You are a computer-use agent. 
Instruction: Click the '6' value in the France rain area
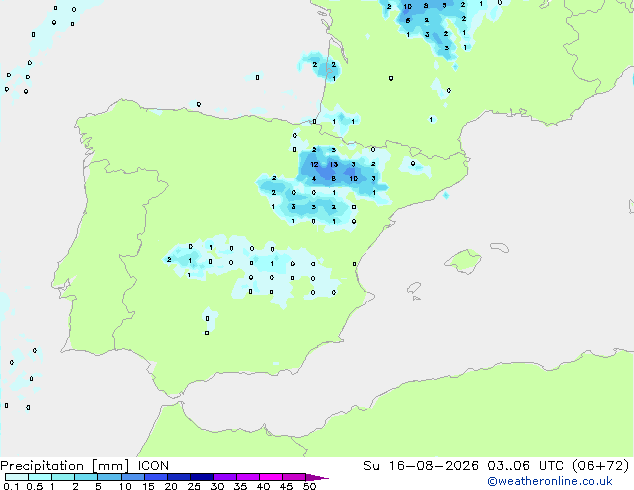tap(408, 21)
